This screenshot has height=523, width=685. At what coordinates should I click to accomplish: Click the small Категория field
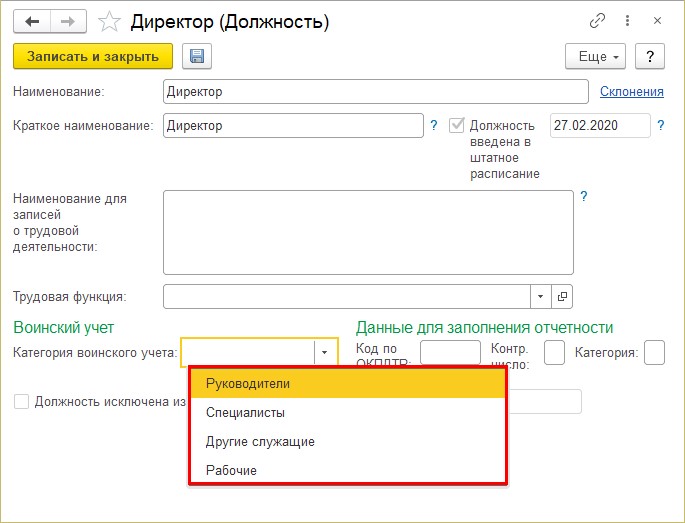pos(654,353)
